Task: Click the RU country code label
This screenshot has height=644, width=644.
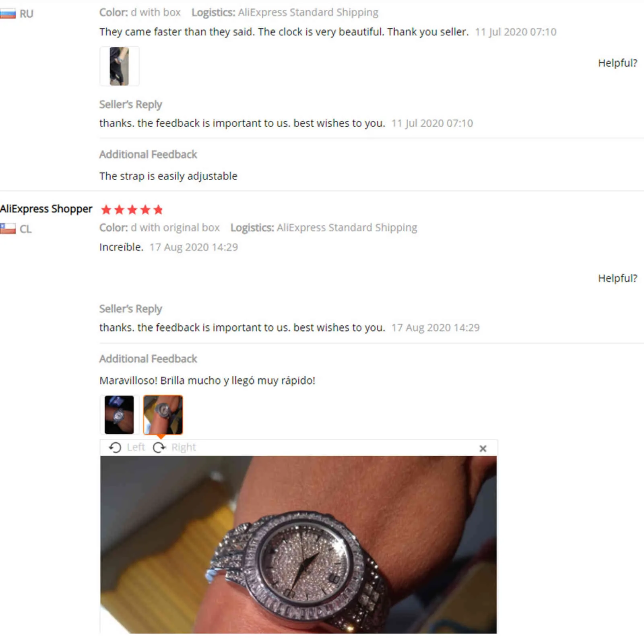Action: tap(27, 14)
